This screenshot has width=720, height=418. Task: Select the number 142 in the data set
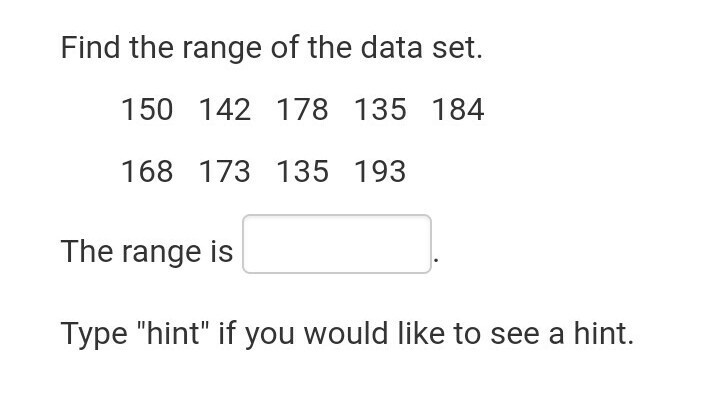coord(225,110)
